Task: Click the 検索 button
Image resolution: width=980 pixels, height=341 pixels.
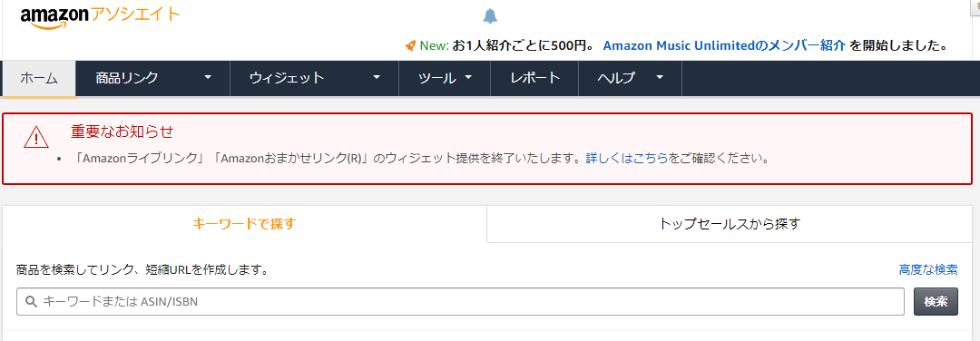Action: click(x=936, y=302)
